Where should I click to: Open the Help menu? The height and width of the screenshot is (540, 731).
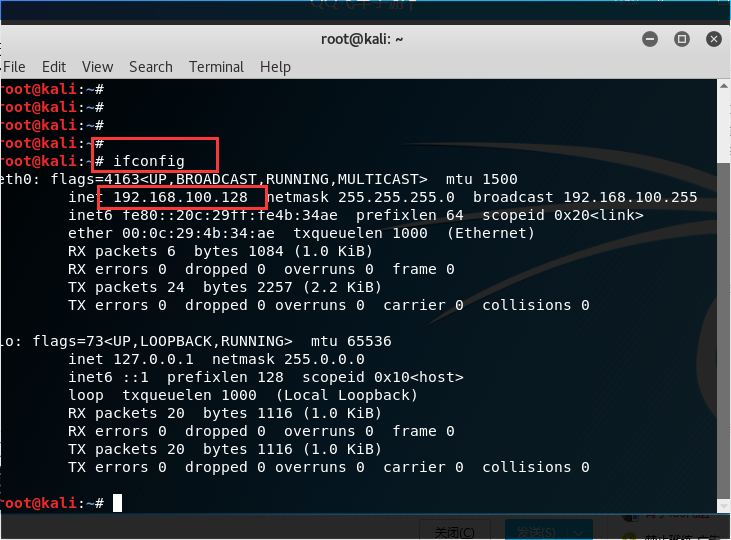pos(275,67)
